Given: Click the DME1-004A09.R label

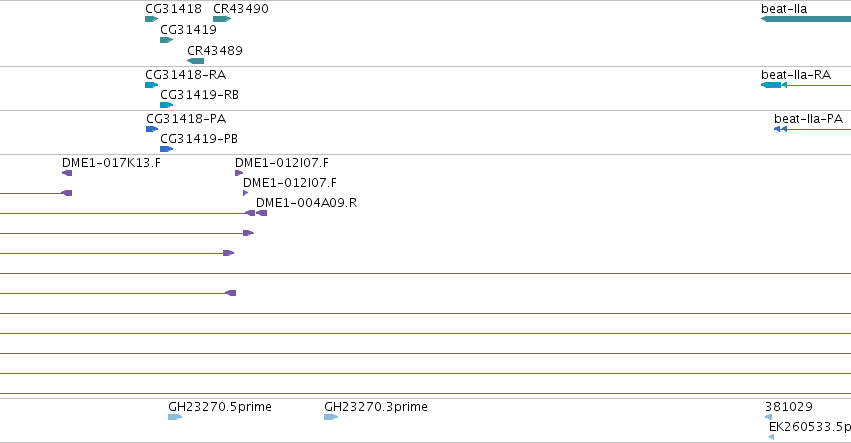Looking at the screenshot, I should 307,203.
